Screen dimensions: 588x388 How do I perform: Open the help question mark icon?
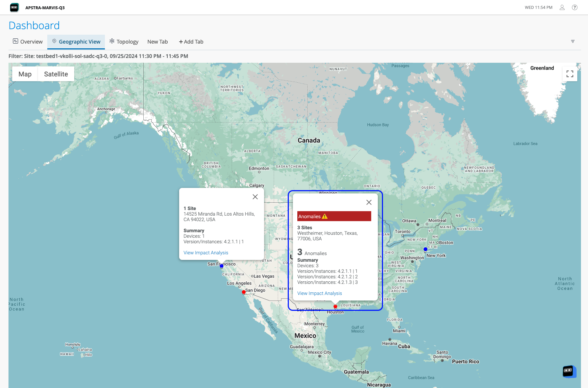click(574, 7)
